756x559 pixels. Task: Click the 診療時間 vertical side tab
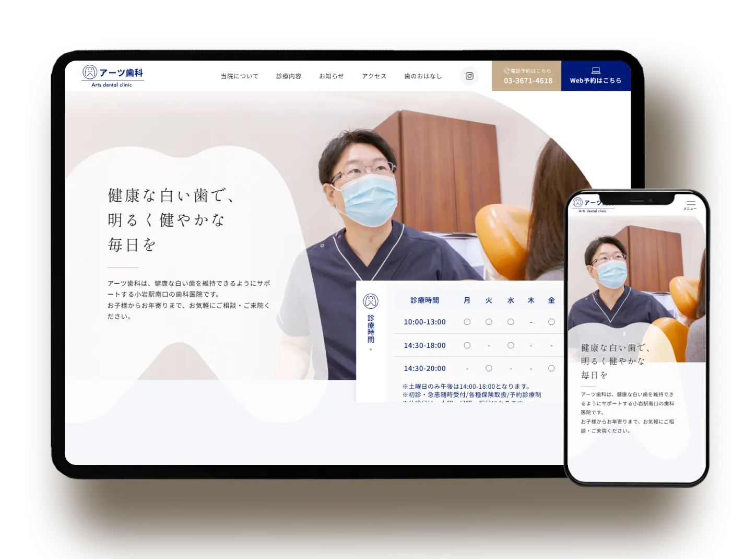371,329
